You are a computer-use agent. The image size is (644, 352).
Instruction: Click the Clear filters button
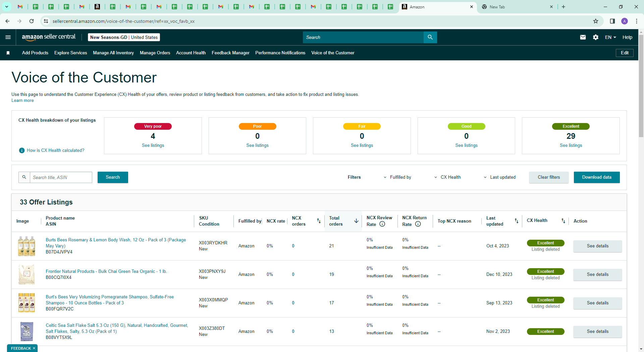pyautogui.click(x=549, y=177)
